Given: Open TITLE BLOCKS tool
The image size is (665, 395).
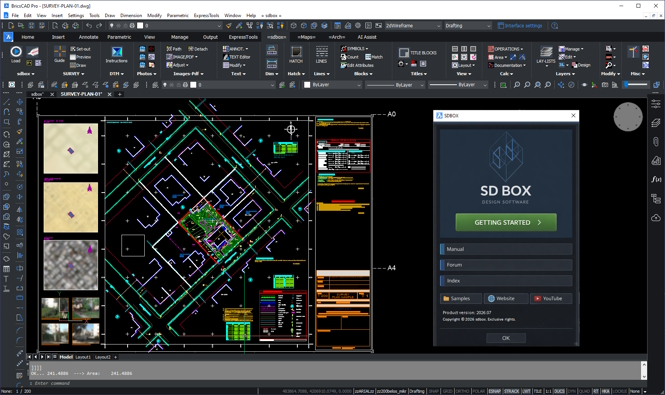Looking at the screenshot, I should point(418,53).
